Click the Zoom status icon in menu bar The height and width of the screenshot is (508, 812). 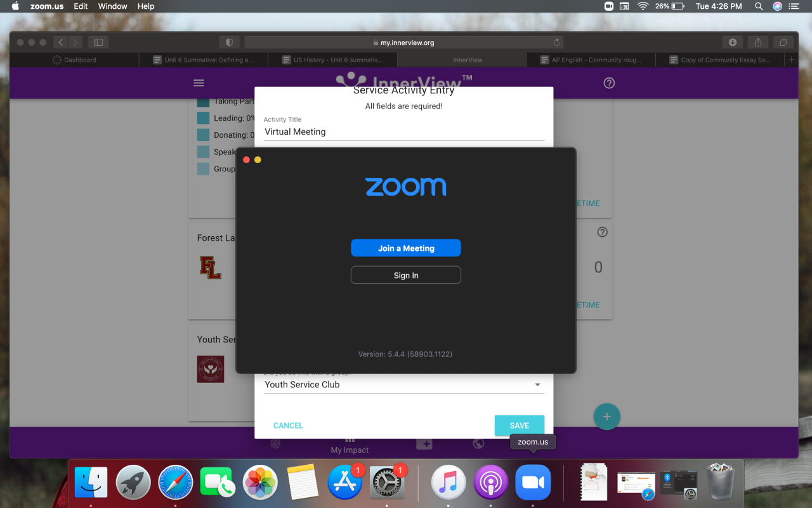(609, 6)
